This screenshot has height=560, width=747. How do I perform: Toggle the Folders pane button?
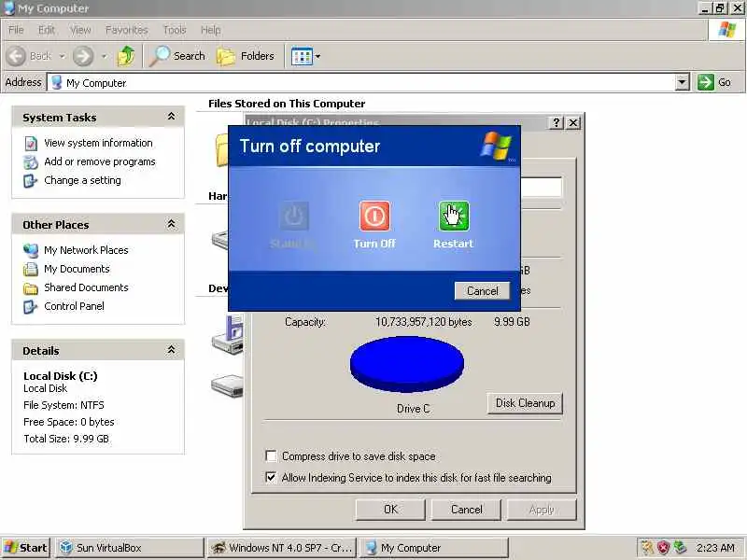click(x=246, y=56)
